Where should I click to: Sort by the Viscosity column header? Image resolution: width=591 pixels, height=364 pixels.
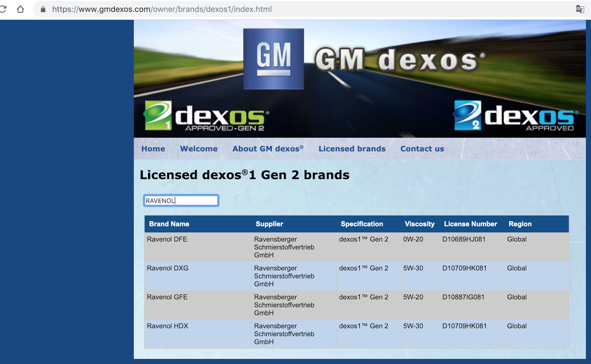click(420, 224)
